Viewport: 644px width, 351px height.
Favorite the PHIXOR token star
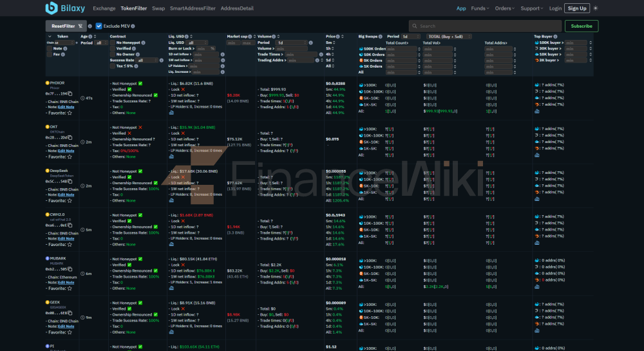(70, 113)
